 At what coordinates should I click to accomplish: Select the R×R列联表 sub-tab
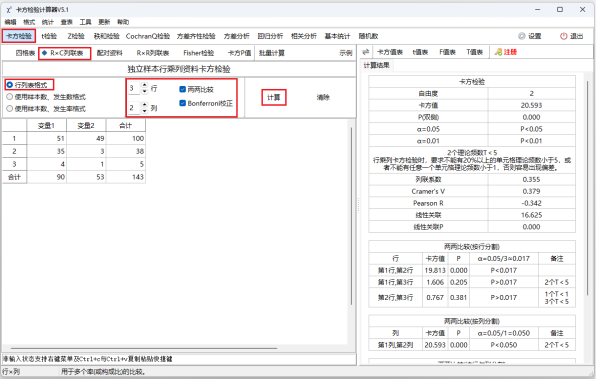pos(153,53)
